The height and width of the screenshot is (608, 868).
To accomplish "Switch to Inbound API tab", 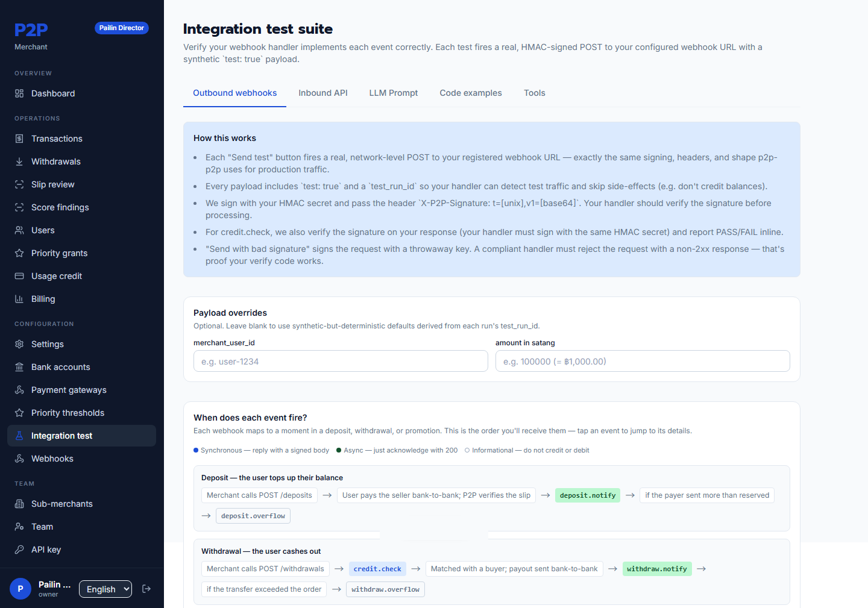I will tap(323, 93).
